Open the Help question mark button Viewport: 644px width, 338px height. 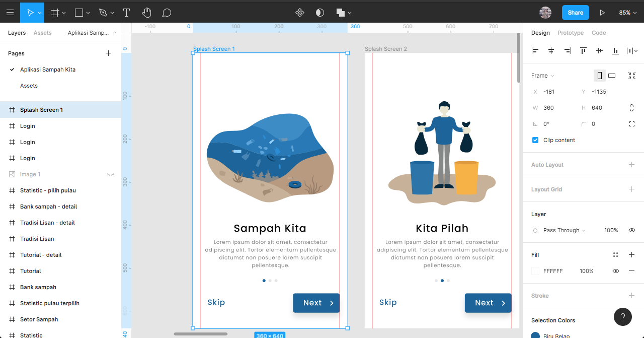pos(623,317)
